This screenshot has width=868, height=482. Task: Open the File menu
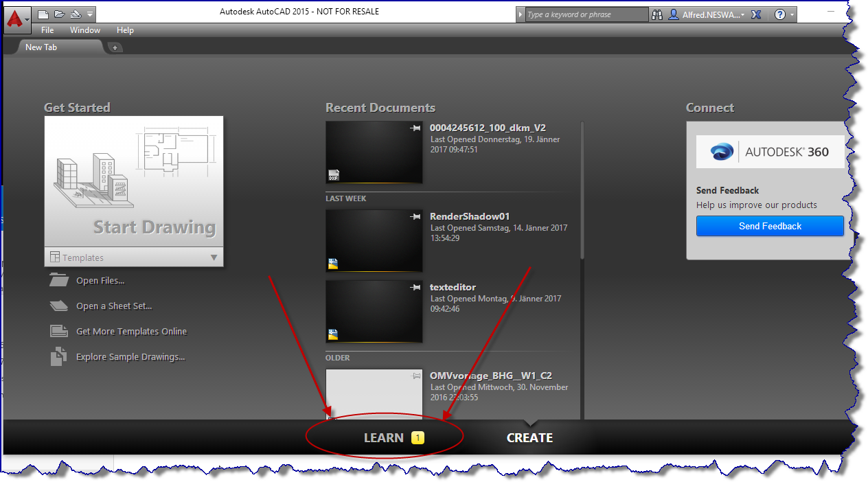point(47,30)
